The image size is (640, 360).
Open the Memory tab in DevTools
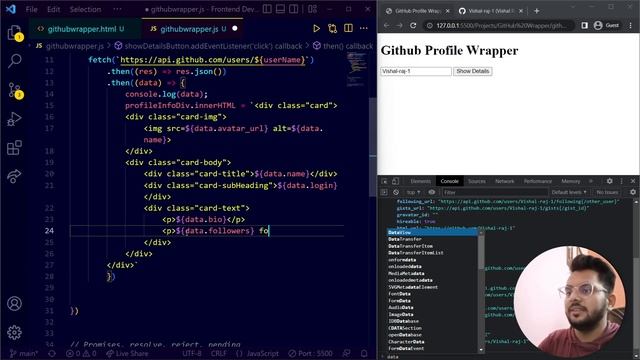(571, 181)
